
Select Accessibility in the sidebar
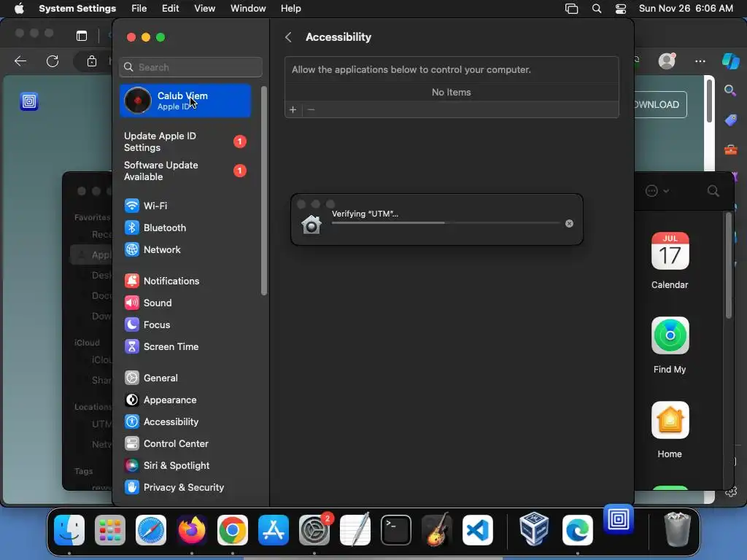point(161,422)
